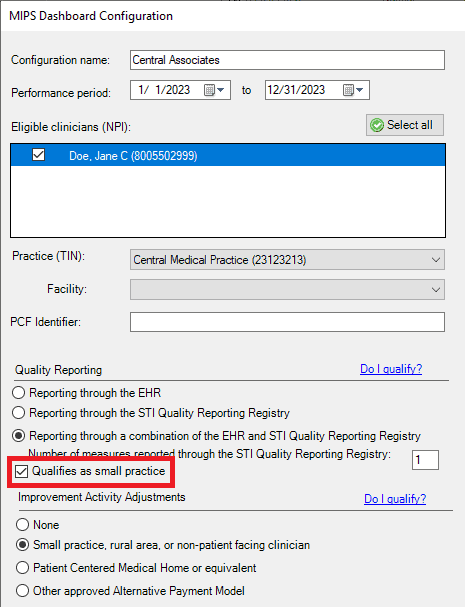Select Reporting through STI Quality Reporting Registry
This screenshot has width=465, height=607.
(x=19, y=413)
